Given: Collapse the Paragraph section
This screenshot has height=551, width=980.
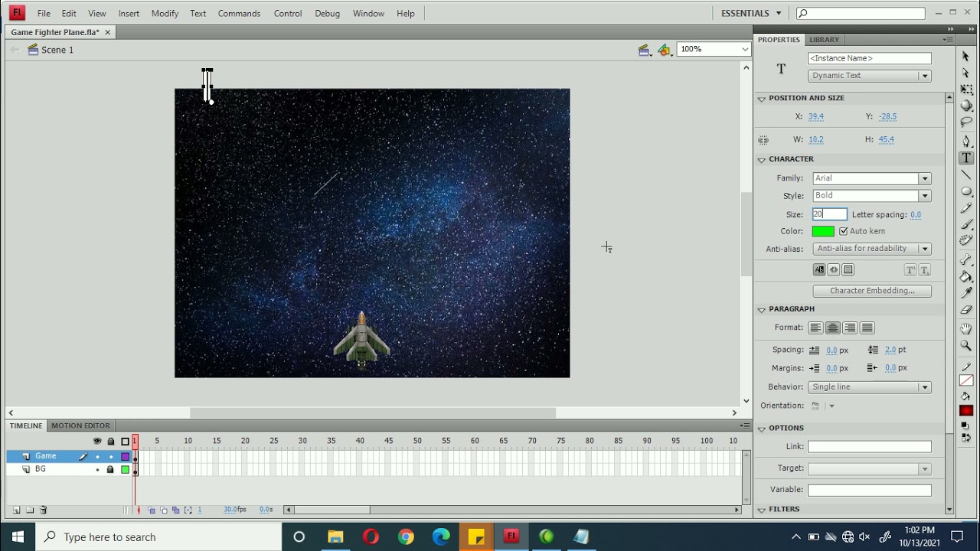Looking at the screenshot, I should (761, 309).
